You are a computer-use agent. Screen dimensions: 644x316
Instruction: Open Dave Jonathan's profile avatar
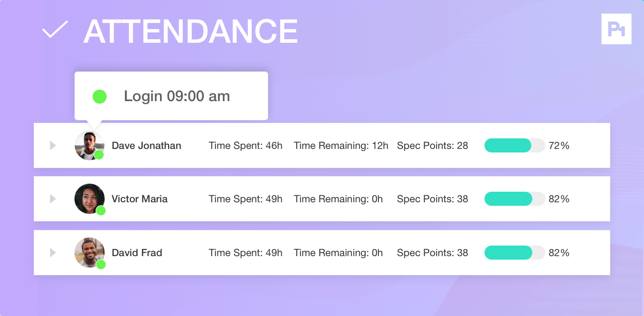coord(90,145)
